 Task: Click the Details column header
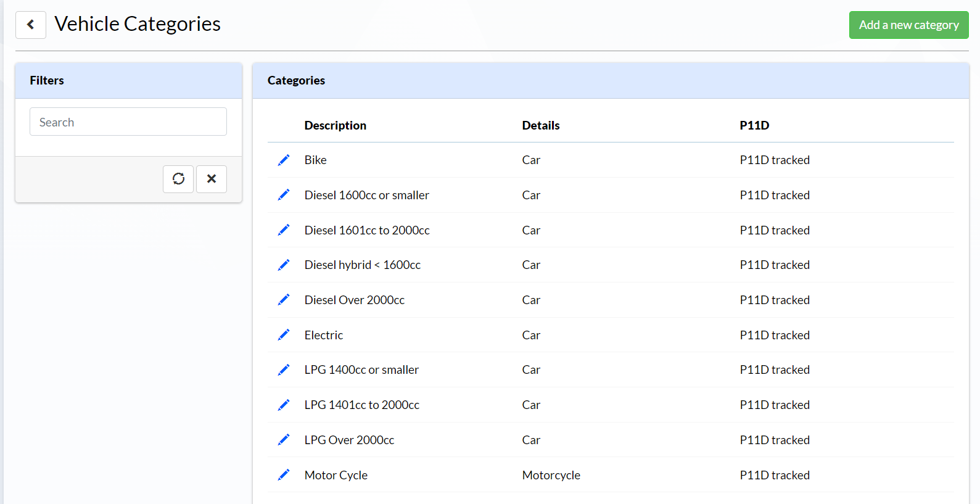(541, 125)
